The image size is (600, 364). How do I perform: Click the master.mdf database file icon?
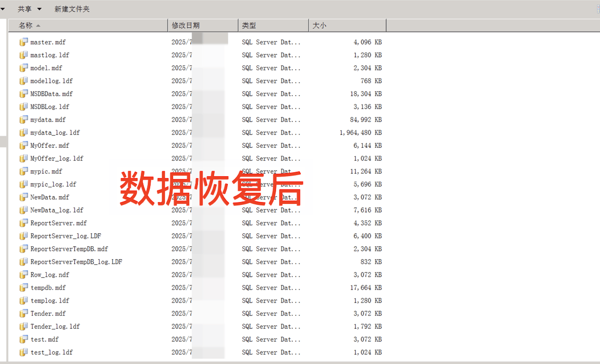coord(23,42)
